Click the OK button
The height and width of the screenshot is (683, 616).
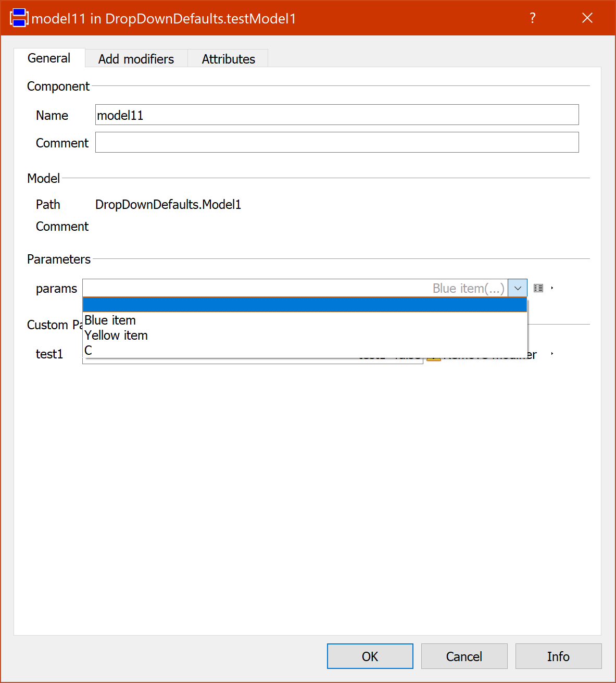pyautogui.click(x=370, y=656)
